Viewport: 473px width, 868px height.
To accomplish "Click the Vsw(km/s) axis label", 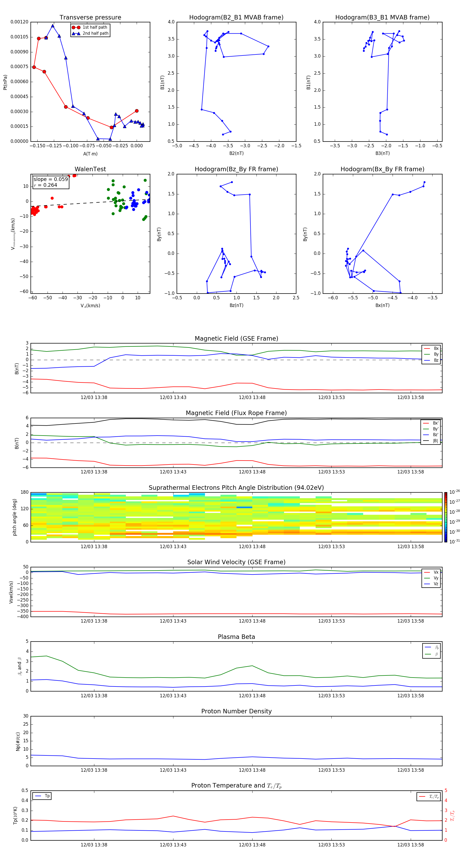I will click(11, 592).
